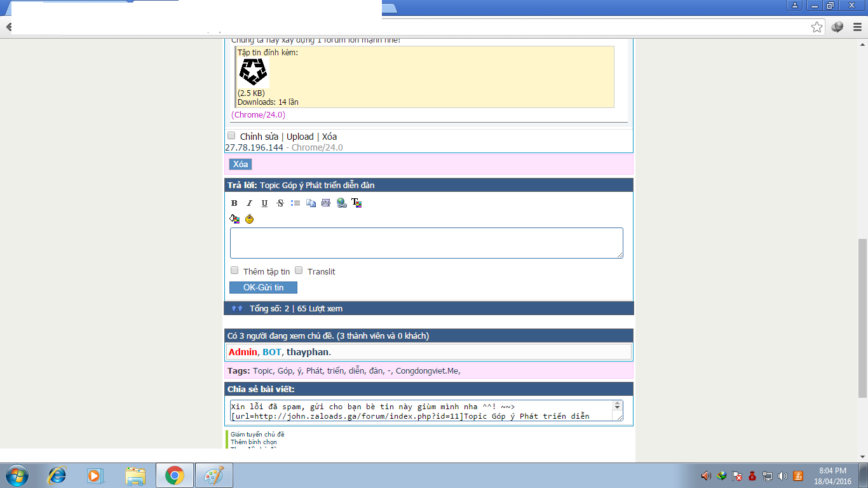Click inside the reply message text area
The height and width of the screenshot is (488, 868).
(426, 243)
